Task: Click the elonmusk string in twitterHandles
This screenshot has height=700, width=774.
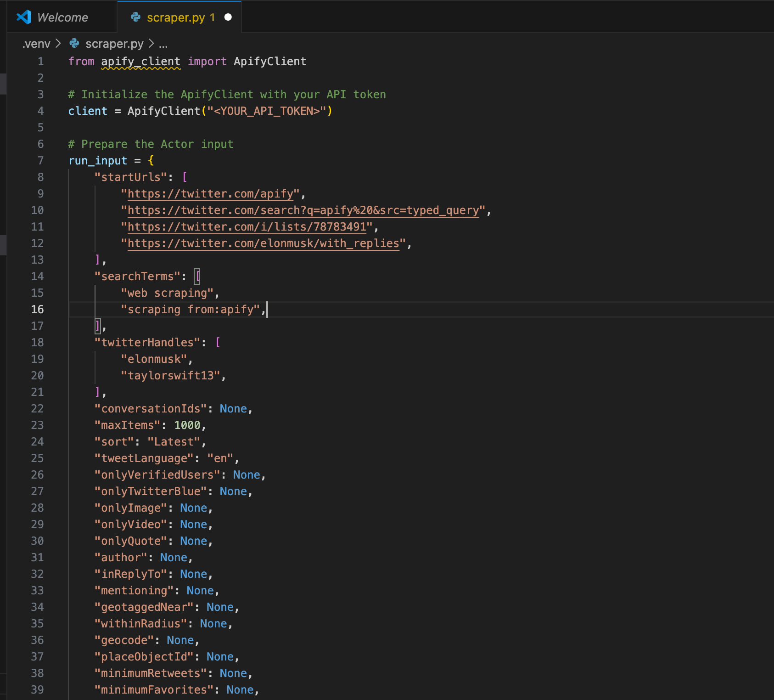Action: pos(155,359)
